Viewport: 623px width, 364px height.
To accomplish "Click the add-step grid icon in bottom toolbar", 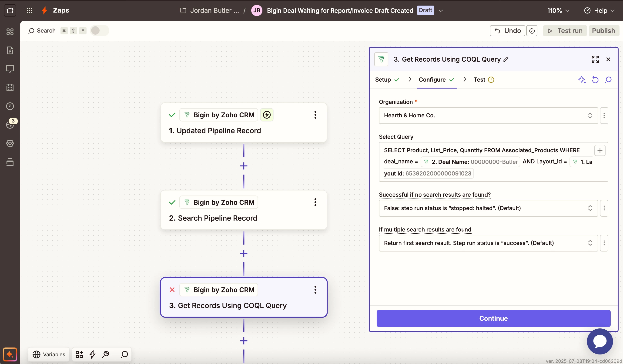I will pyautogui.click(x=79, y=354).
